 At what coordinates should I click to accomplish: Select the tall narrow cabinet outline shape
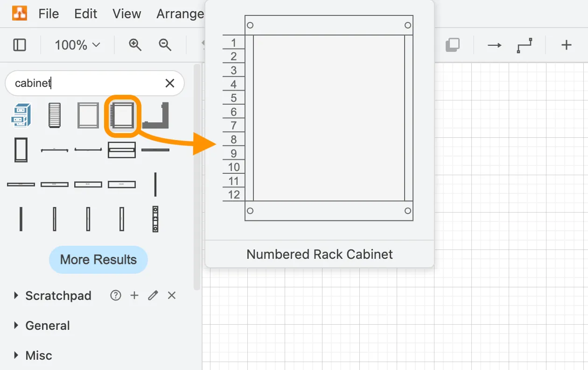pyautogui.click(x=21, y=149)
